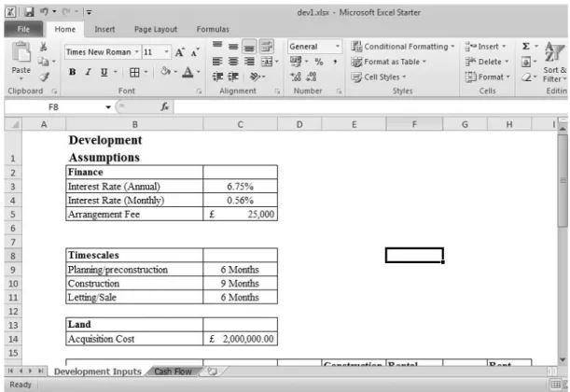Screen dimensions: 570x392
Task: Click the Increase Decimal icon
Action: (x=296, y=77)
